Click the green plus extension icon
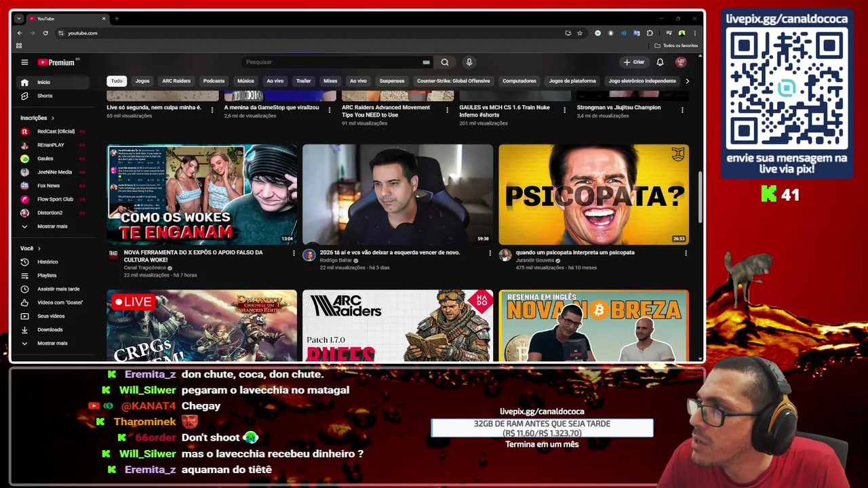Viewport: 868px width, 488px height. pos(597,33)
